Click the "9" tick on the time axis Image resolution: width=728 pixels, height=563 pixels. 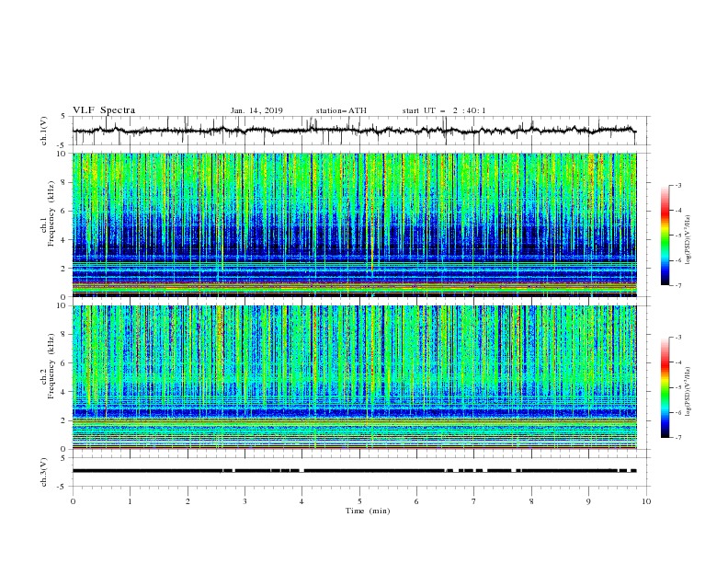pos(588,501)
